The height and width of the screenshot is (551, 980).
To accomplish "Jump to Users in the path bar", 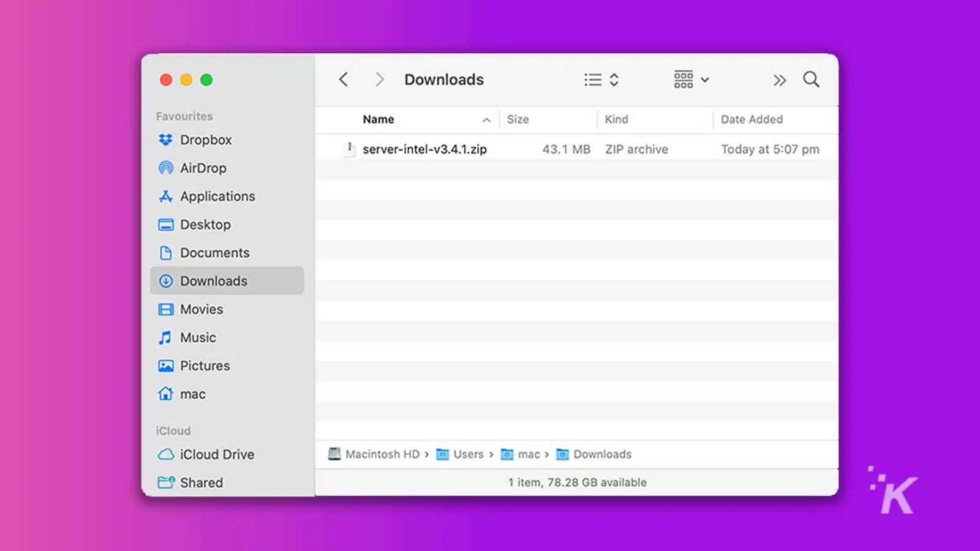I will (468, 454).
